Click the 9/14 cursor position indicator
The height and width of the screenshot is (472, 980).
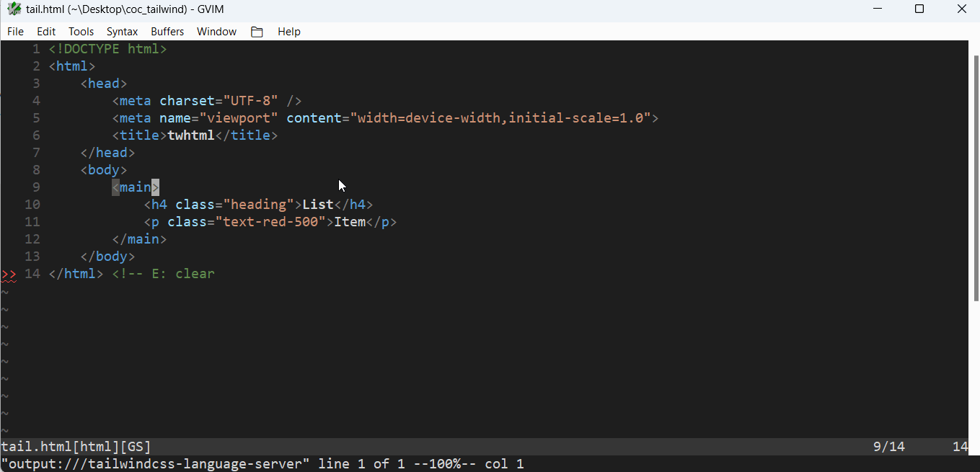coord(888,446)
